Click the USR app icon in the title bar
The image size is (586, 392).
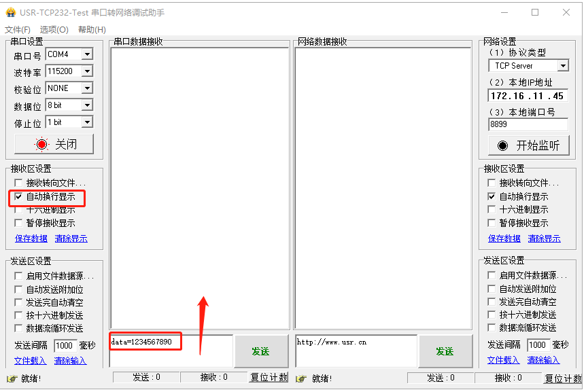[x=11, y=12]
